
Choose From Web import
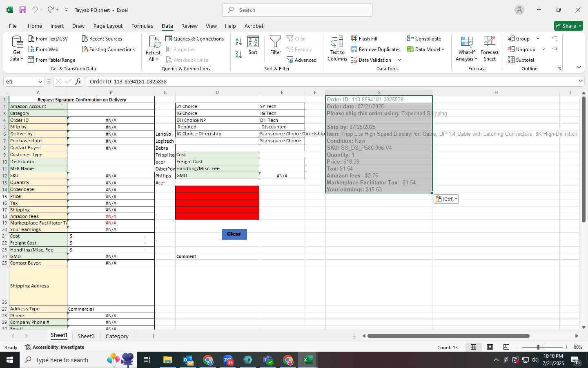click(43, 49)
